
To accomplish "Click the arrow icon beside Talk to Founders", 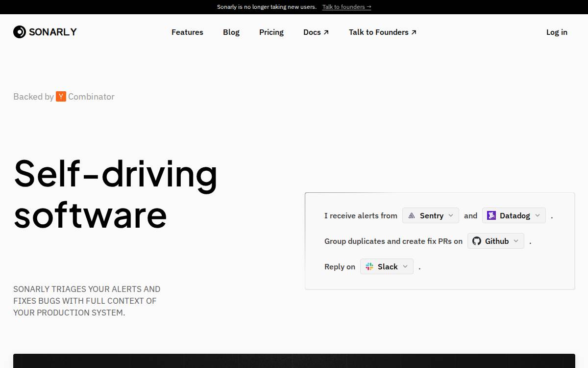I will [x=414, y=32].
